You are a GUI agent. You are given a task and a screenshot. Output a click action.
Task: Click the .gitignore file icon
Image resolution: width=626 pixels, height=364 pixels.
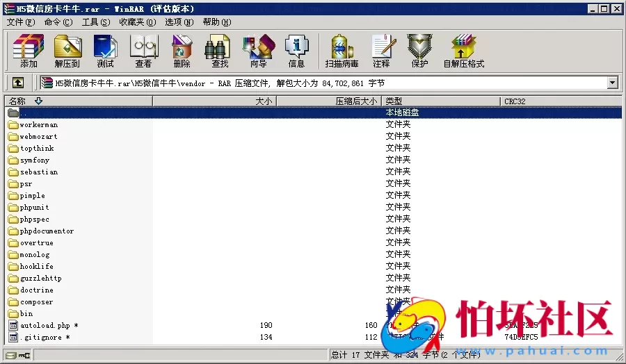[x=14, y=338]
